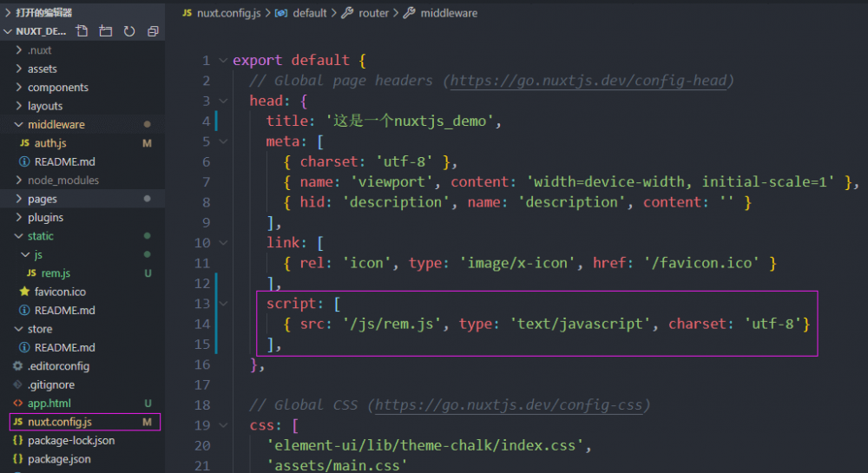Fold the export default block at line 1
868x473 pixels.
[x=223, y=60]
